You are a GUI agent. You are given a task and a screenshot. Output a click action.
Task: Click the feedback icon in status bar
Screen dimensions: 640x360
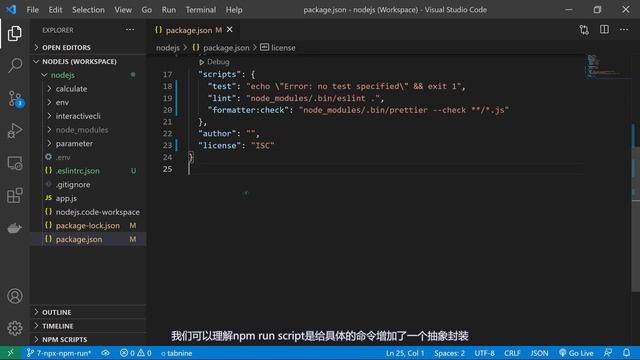[x=608, y=353]
